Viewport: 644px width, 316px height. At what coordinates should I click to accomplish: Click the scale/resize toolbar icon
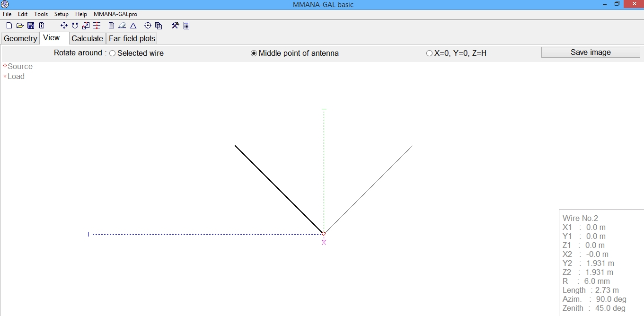(x=86, y=26)
